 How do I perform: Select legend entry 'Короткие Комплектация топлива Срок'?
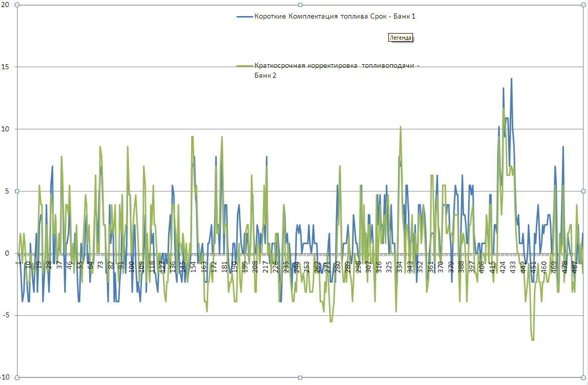[335, 17]
